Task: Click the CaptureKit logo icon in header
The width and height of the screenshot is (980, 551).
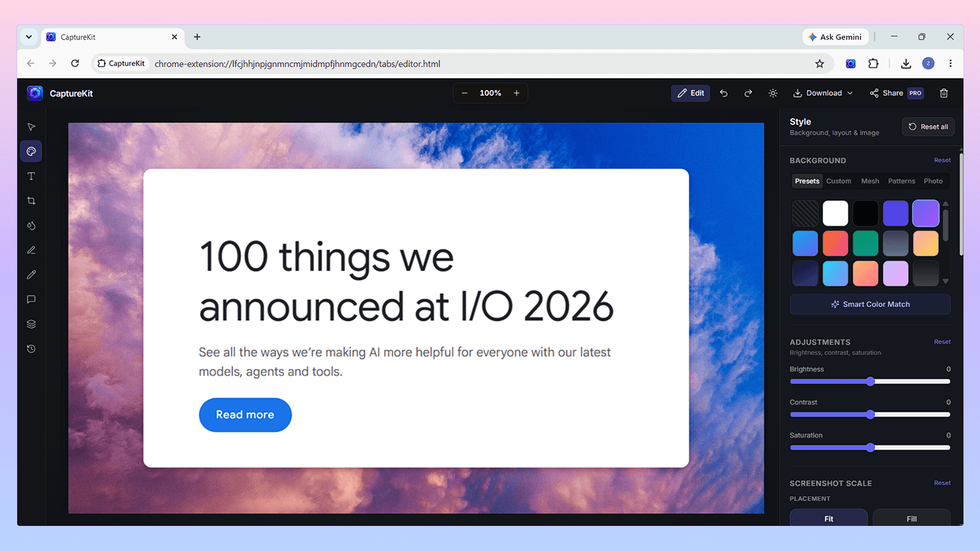Action: (x=35, y=93)
